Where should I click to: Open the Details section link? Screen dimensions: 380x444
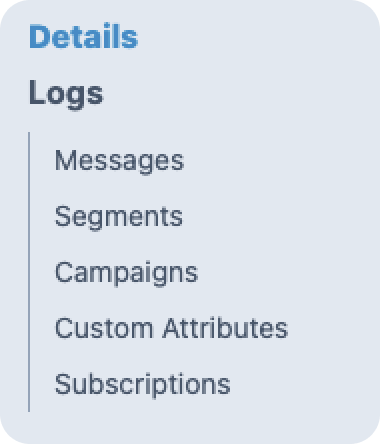(x=83, y=36)
